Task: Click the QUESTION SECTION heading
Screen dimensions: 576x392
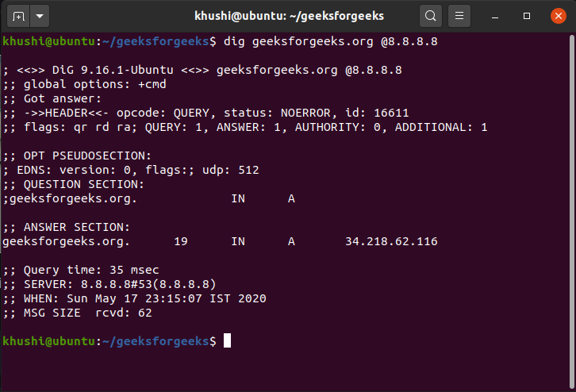Action: tap(74, 184)
